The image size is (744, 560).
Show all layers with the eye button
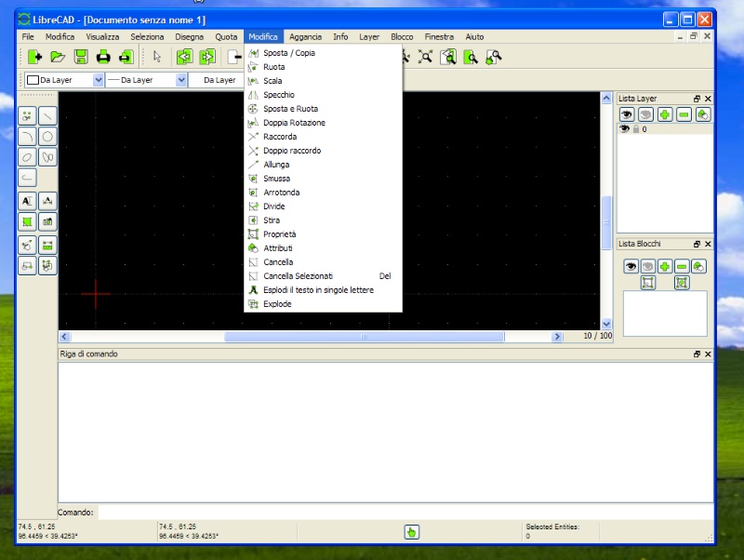click(628, 114)
